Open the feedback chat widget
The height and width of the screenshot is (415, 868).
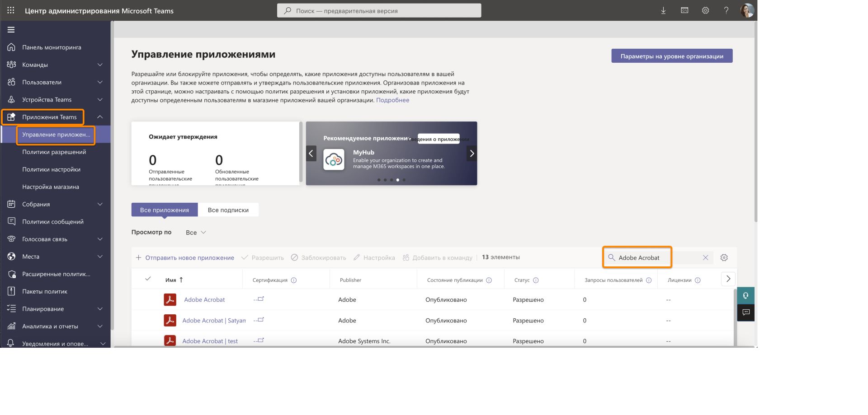click(745, 312)
